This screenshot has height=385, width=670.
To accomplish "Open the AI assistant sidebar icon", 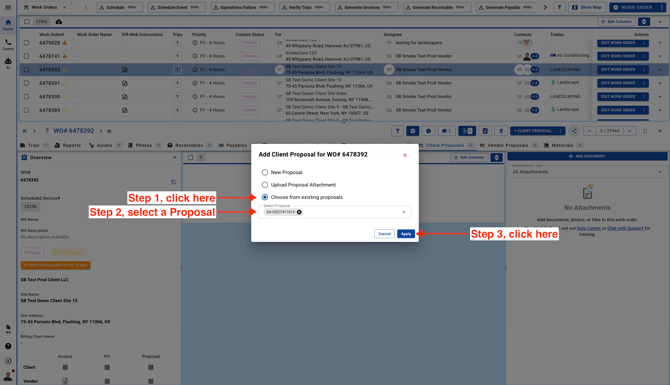I will (8, 63).
